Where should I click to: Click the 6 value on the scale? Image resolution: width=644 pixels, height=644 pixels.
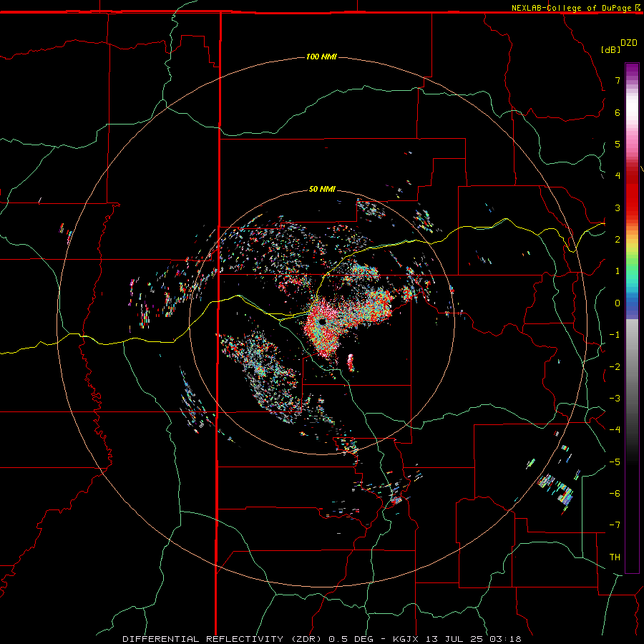tap(618, 112)
